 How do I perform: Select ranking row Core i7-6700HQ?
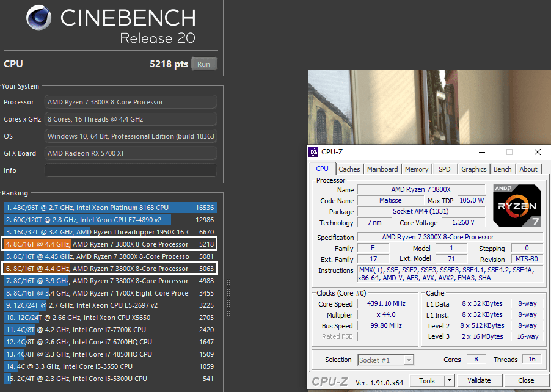[x=110, y=342]
